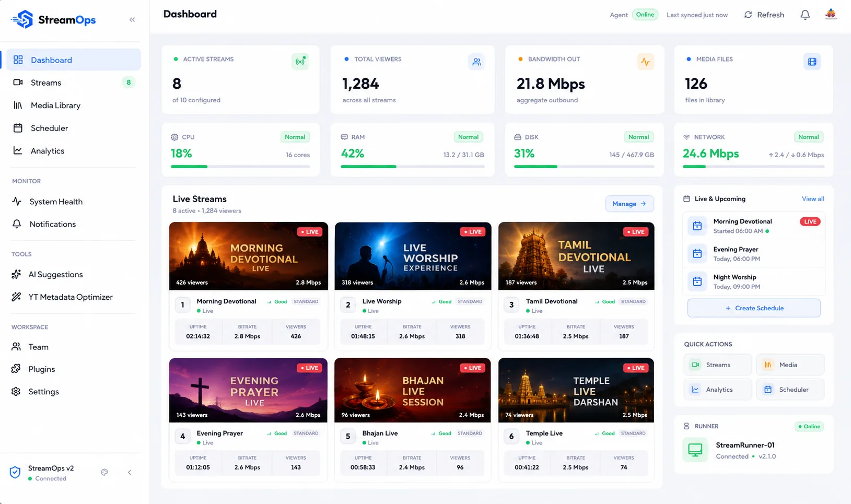This screenshot has height=504, width=851.
Task: Click the Active Streams broadcast icon
Action: pos(300,62)
